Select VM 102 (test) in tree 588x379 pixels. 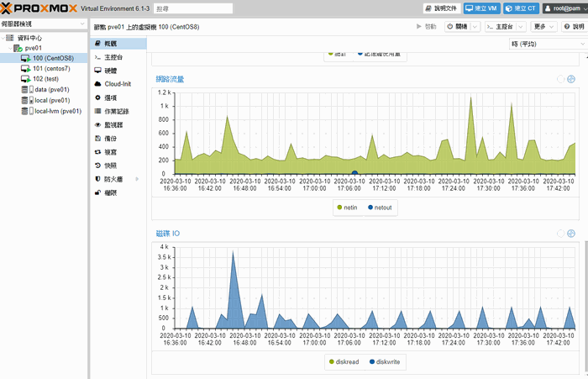(44, 79)
